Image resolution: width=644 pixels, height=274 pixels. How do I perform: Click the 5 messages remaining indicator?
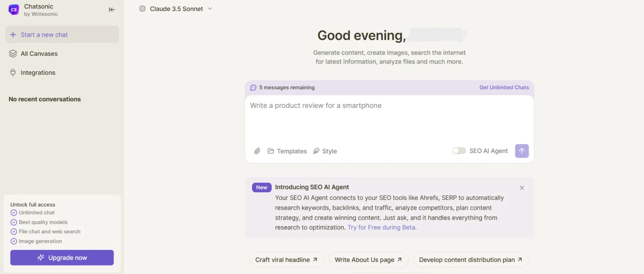click(283, 87)
